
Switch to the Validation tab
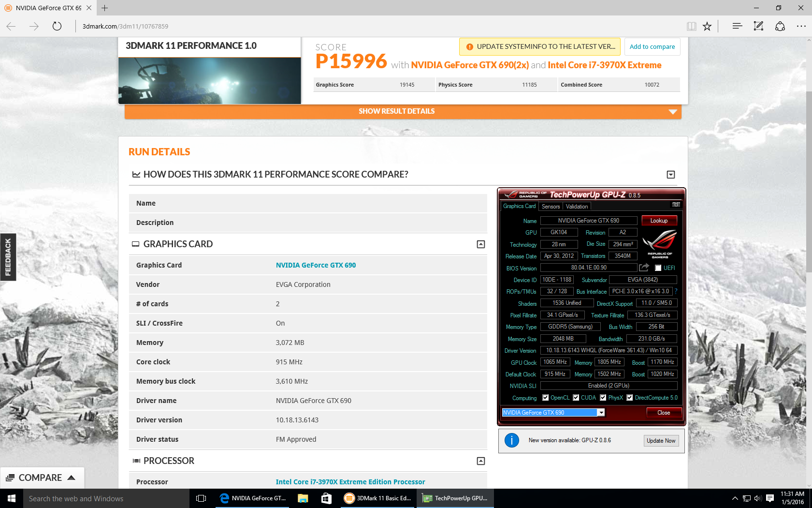577,207
